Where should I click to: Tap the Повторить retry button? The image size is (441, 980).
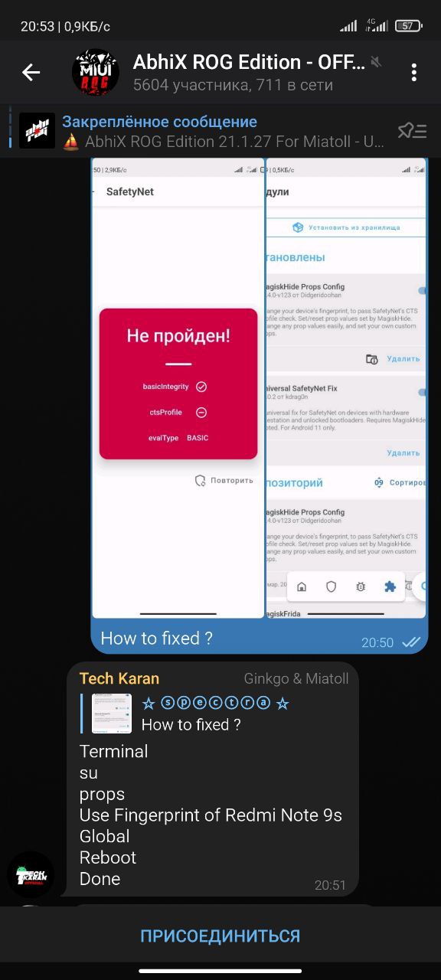[224, 480]
